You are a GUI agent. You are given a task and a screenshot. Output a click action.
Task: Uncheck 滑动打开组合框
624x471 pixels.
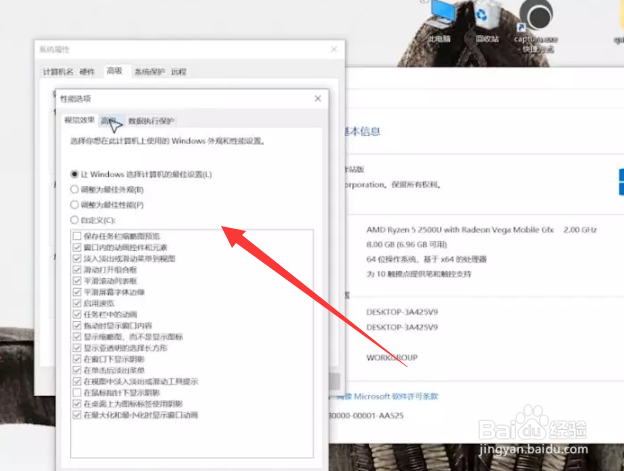[77, 270]
